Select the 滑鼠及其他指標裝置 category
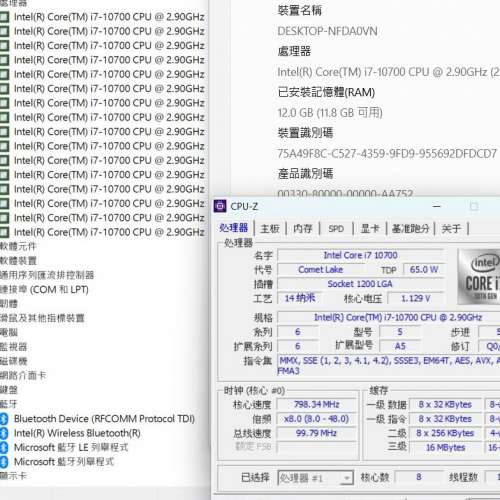500x500 pixels. (x=42, y=318)
